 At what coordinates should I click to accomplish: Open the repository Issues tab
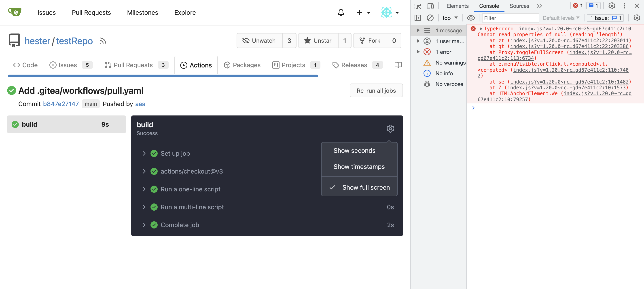point(71,65)
